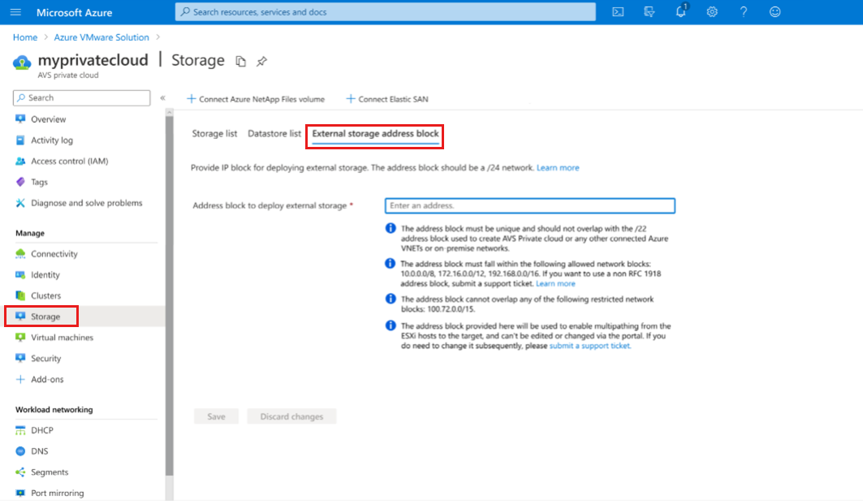Click the DNS globe icon

pyautogui.click(x=20, y=451)
